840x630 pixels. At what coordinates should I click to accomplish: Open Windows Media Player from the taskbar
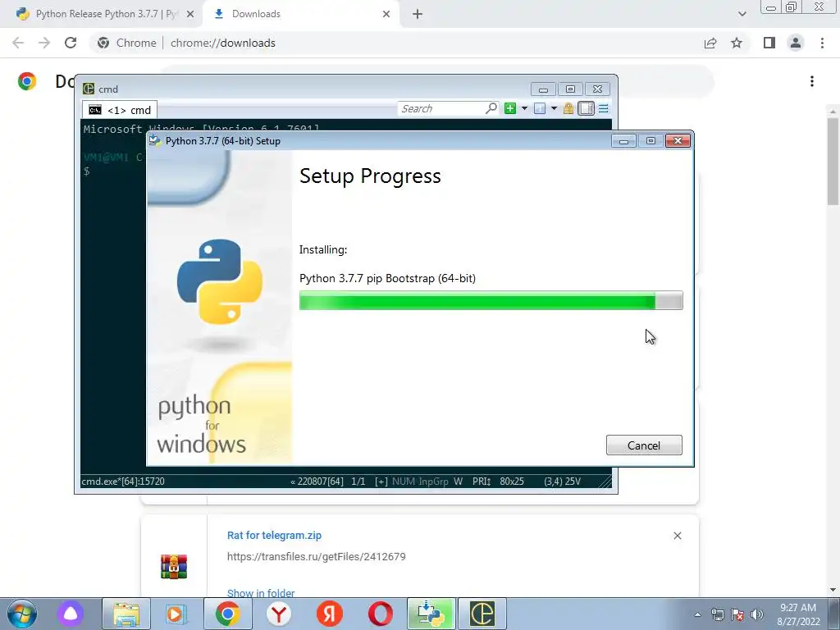click(x=176, y=614)
